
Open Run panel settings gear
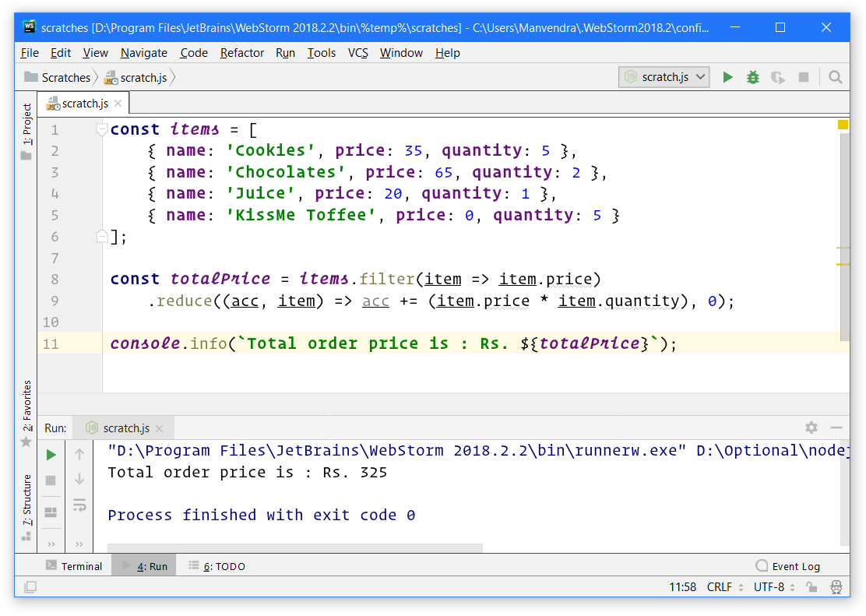[811, 428]
